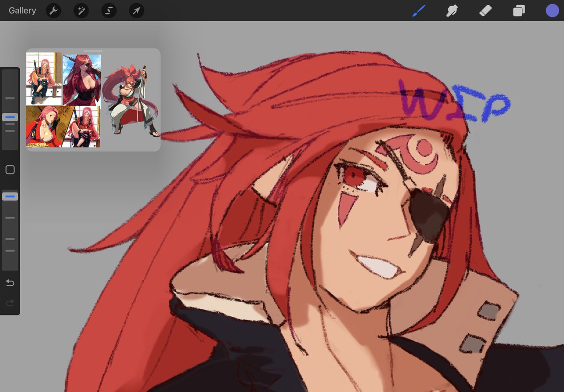Select the Smudge tool

pyautogui.click(x=452, y=10)
